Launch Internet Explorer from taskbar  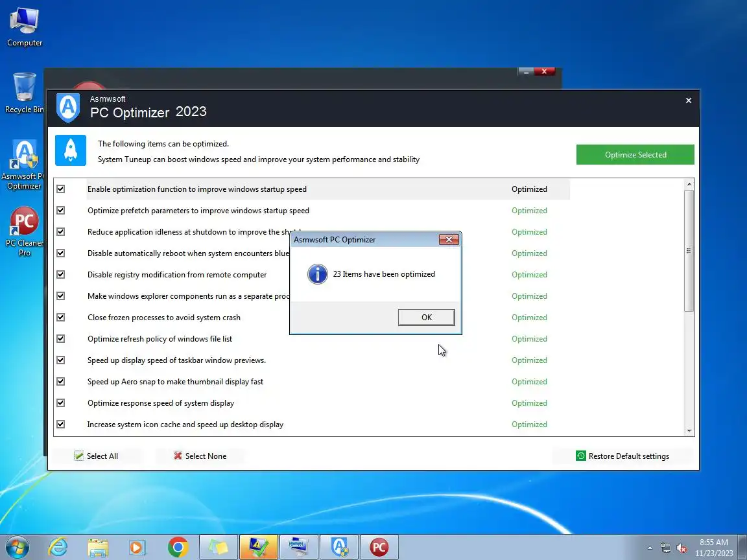(58, 547)
